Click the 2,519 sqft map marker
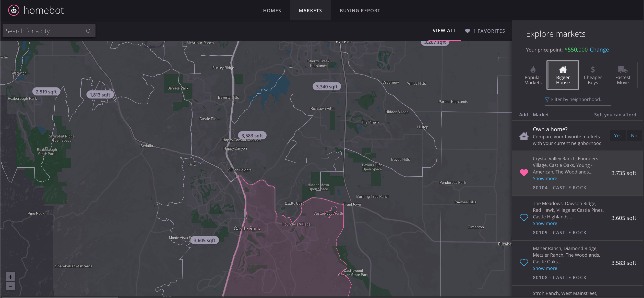The image size is (644, 298). click(46, 92)
